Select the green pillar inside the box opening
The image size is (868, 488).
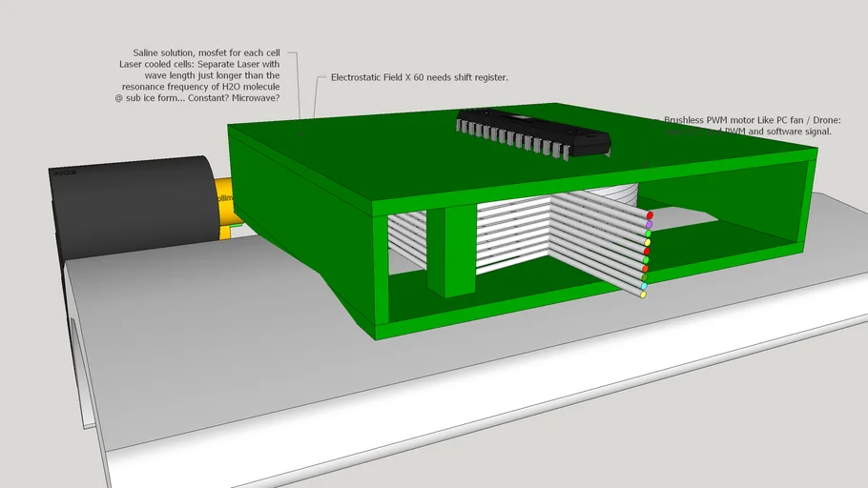pyautogui.click(x=452, y=250)
